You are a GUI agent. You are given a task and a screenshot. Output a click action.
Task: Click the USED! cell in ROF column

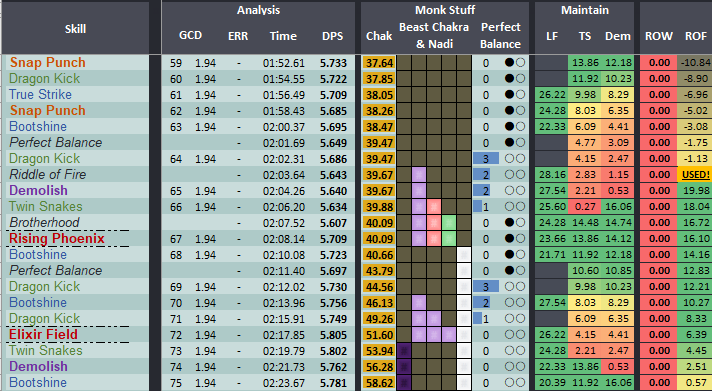pyautogui.click(x=695, y=175)
